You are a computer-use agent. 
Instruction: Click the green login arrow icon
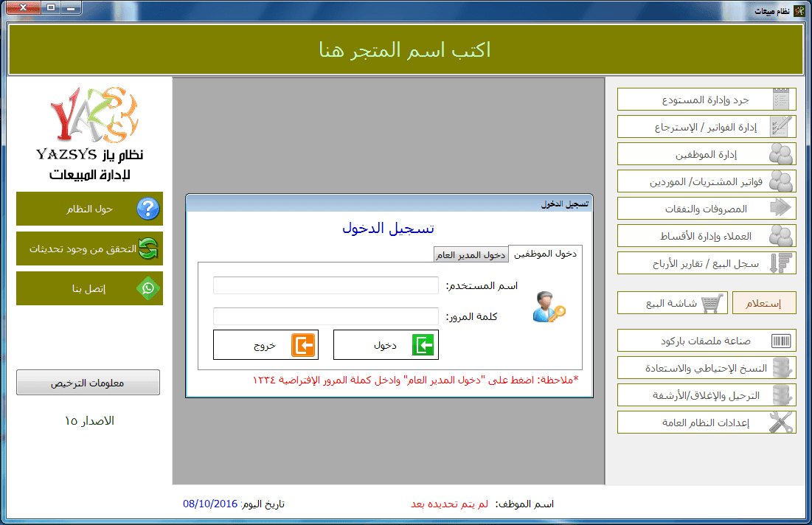coord(423,345)
